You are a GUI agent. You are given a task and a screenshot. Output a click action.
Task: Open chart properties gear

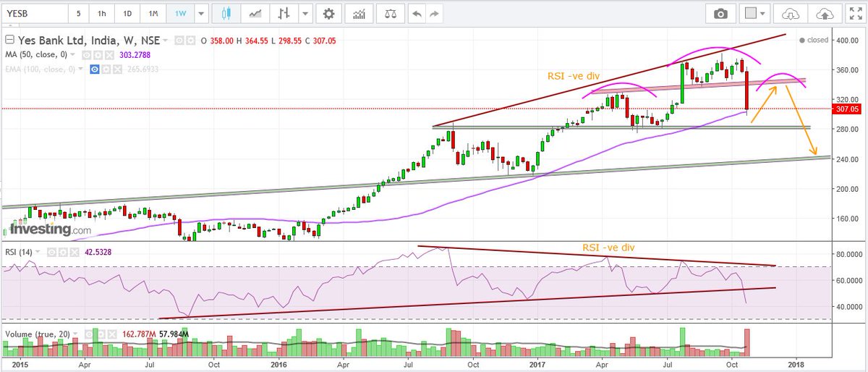tap(329, 14)
